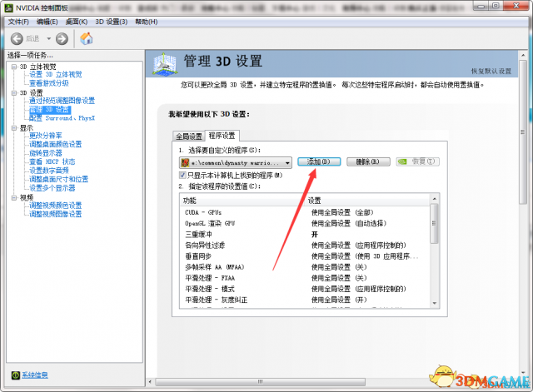The height and width of the screenshot is (392, 533).
Task: Click the 添加 button
Action: (318, 161)
